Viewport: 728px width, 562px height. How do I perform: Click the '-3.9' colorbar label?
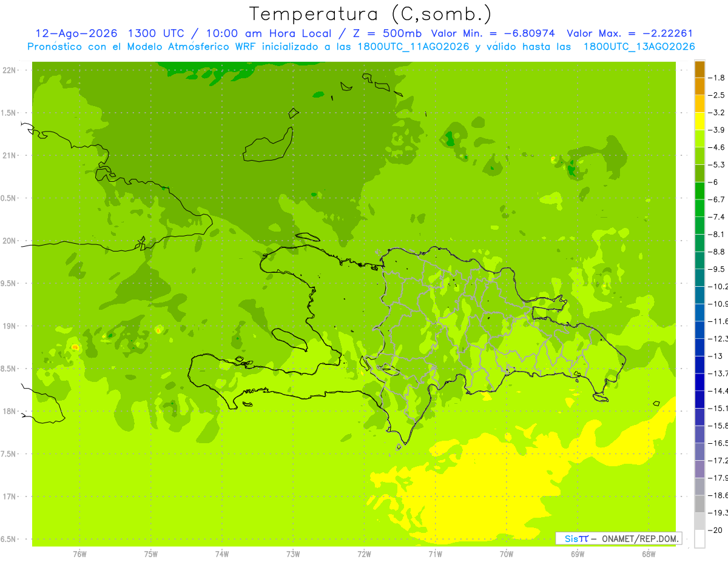[718, 130]
